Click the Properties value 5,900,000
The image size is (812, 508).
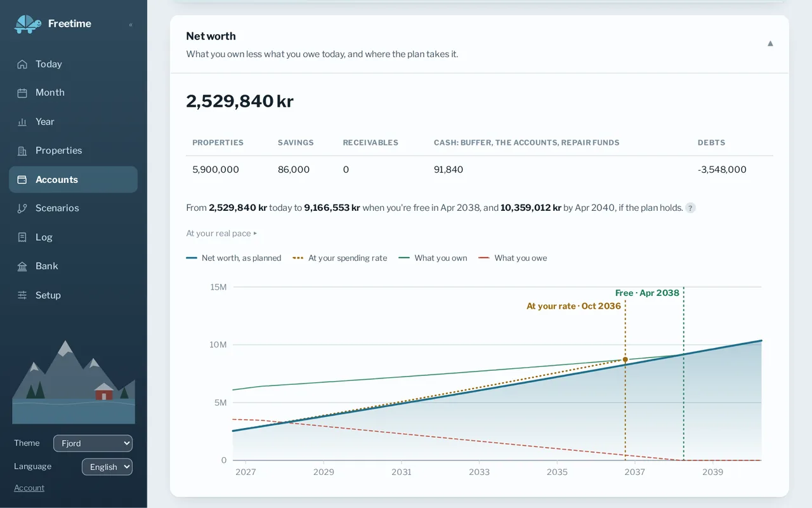(216, 170)
